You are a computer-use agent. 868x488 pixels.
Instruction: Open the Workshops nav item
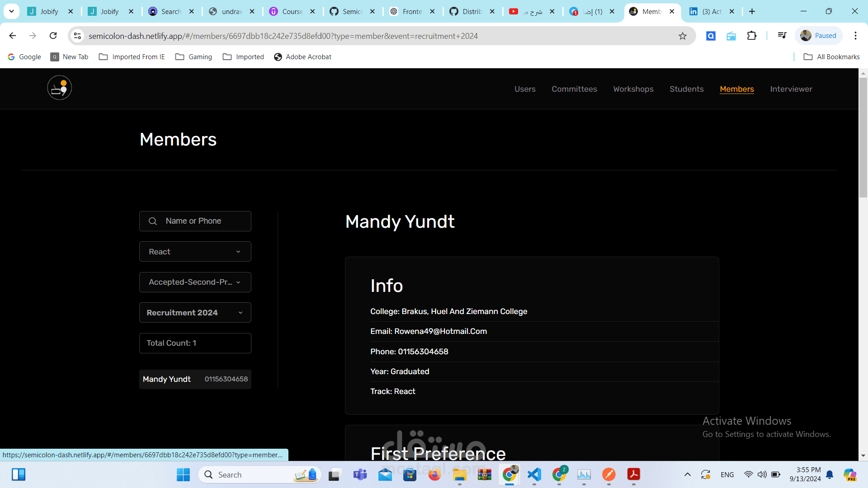click(x=633, y=89)
